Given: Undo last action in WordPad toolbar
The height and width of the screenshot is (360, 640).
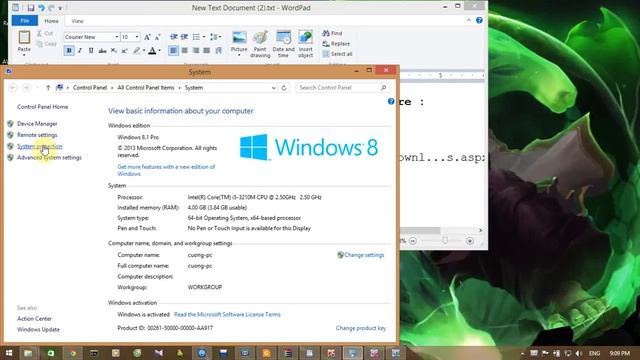Looking at the screenshot, I should click(x=41, y=8).
